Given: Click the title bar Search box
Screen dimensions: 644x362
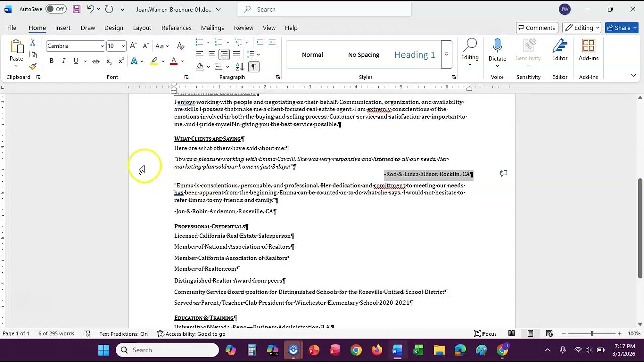Looking at the screenshot, I should pos(324,9).
